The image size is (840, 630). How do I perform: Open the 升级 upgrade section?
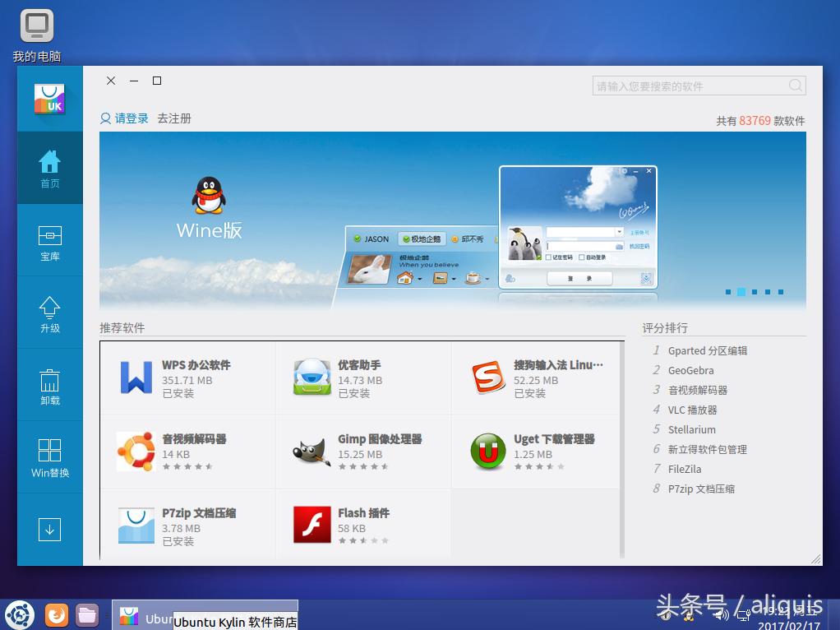(49, 313)
